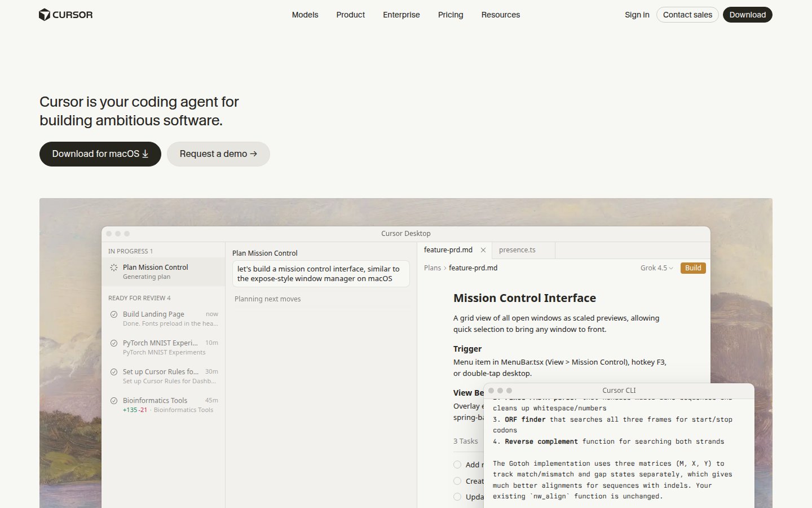Click the 'Trigger' subheading in the document
Screen dimensions: 812x508
click(467, 349)
